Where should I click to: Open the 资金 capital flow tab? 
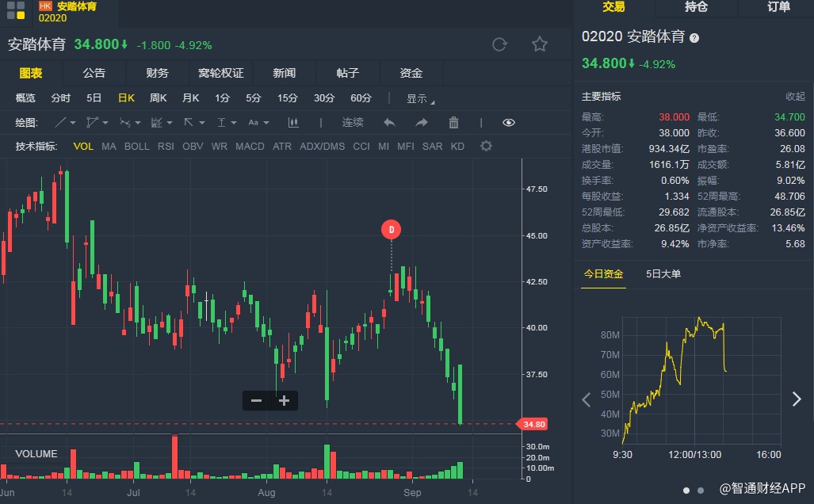pos(411,73)
